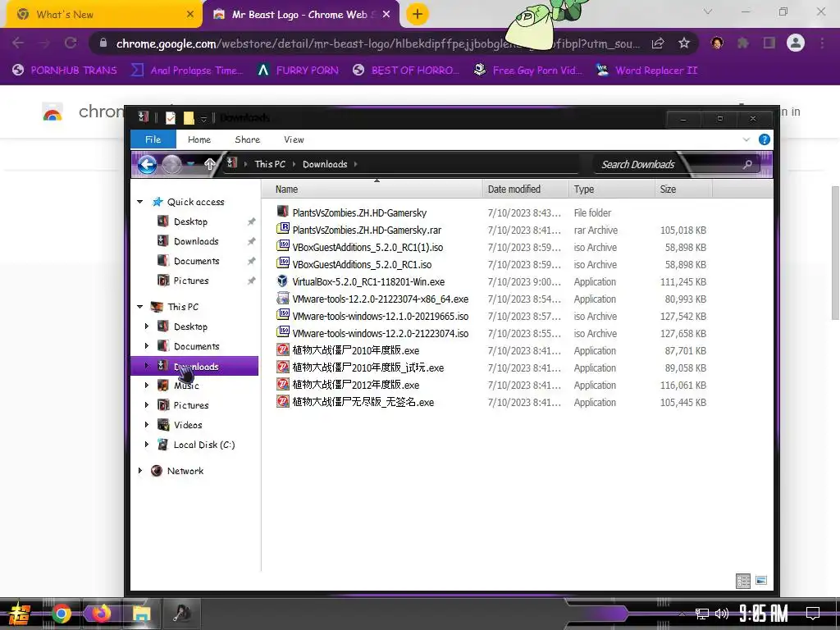Open Chrome extensions puzzle icon
This screenshot has height=630, width=840.
coord(743,43)
